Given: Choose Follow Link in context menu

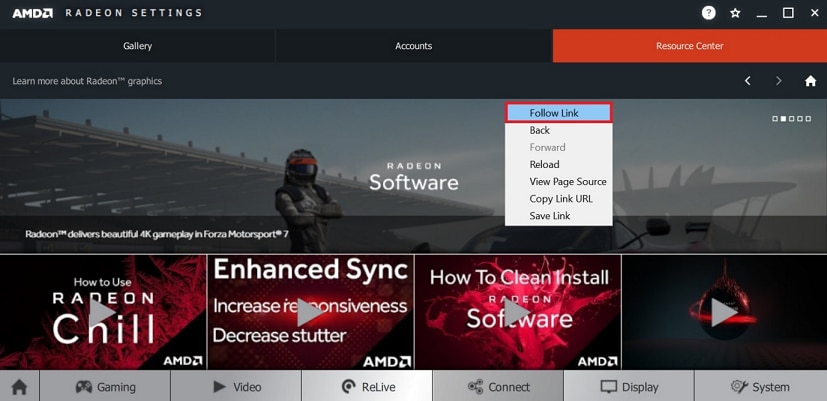Looking at the screenshot, I should 559,113.
